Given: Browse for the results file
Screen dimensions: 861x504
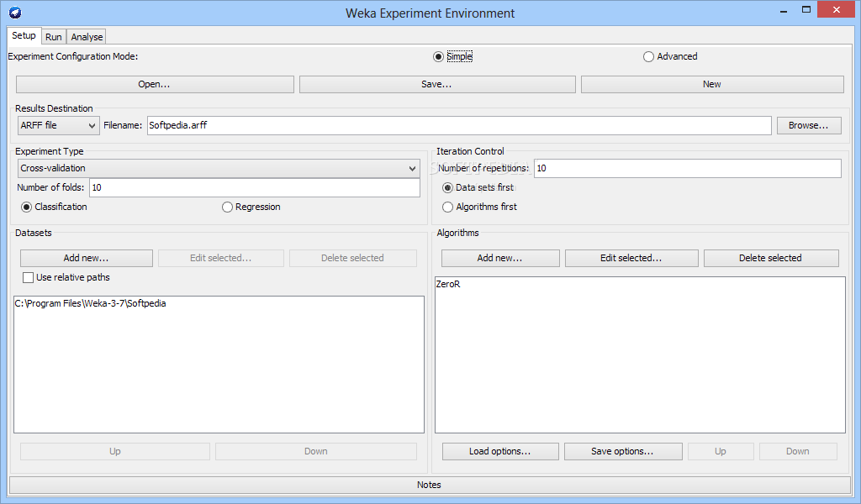Looking at the screenshot, I should [x=809, y=126].
